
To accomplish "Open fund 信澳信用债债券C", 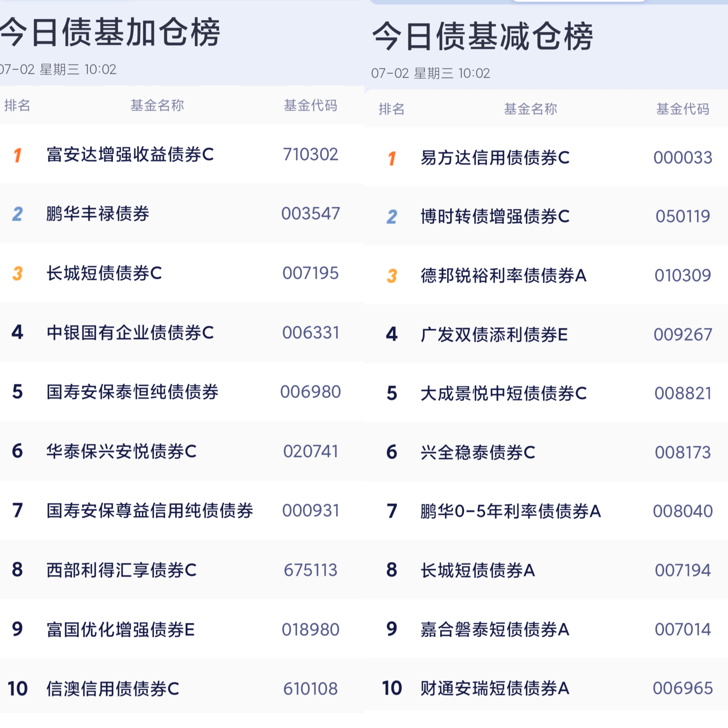I will coord(113,689).
